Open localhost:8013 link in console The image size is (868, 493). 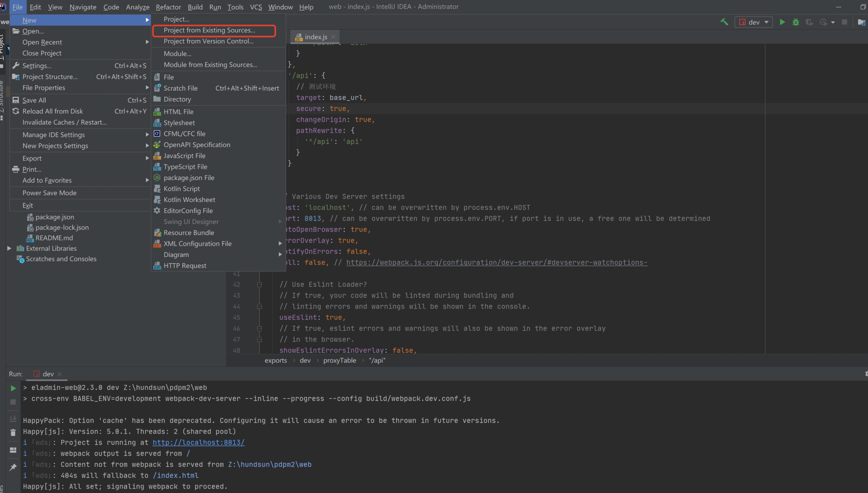click(x=198, y=442)
